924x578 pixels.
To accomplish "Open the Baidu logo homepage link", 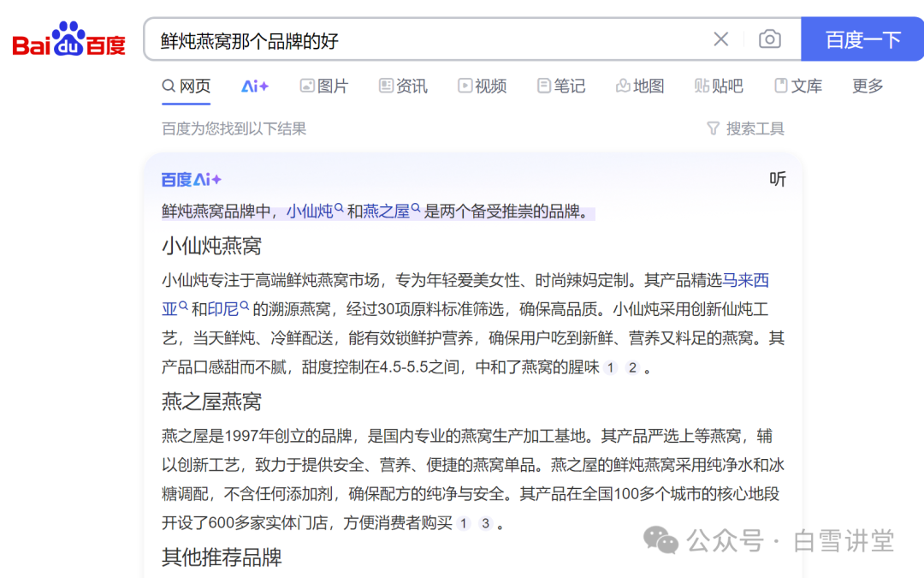I will 69,39.
